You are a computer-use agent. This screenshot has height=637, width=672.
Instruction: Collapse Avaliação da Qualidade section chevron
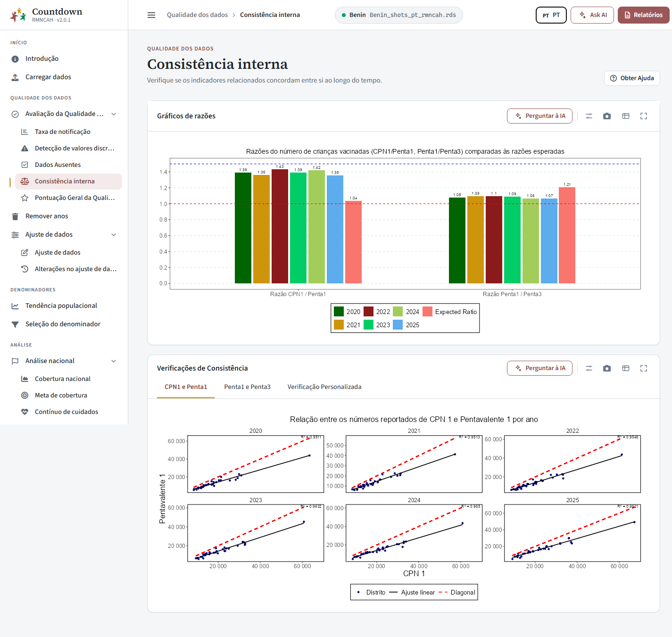click(x=114, y=114)
